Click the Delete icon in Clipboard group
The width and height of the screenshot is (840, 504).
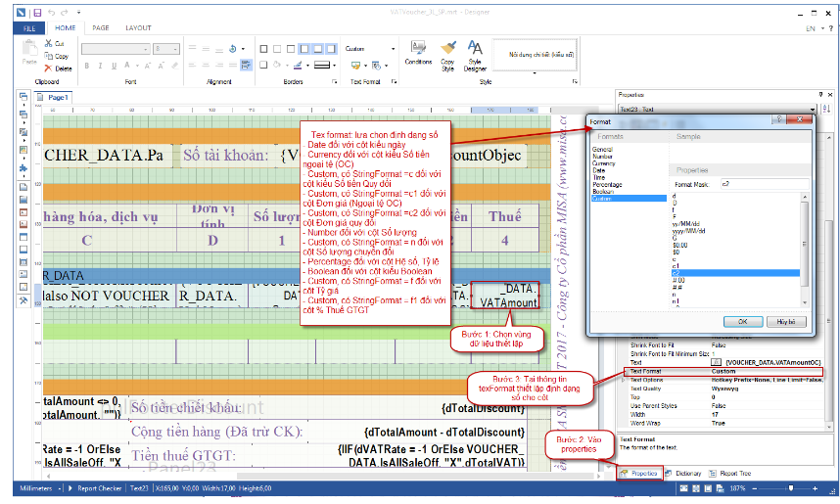tap(48, 69)
